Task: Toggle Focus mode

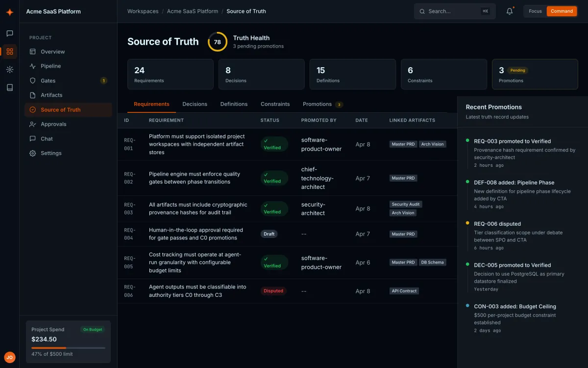Action: (535, 11)
